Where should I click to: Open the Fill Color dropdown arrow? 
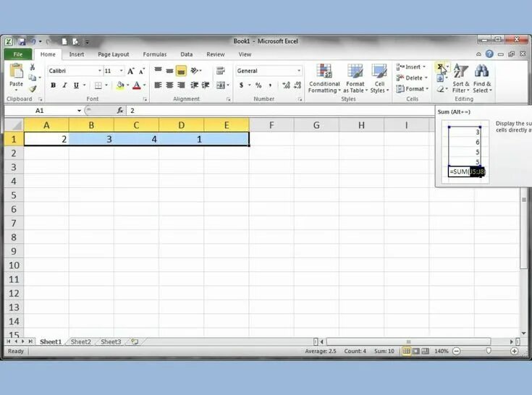pyautogui.click(x=127, y=85)
